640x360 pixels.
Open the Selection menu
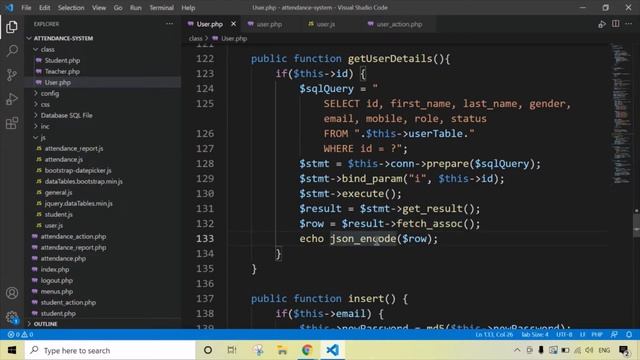(x=71, y=8)
